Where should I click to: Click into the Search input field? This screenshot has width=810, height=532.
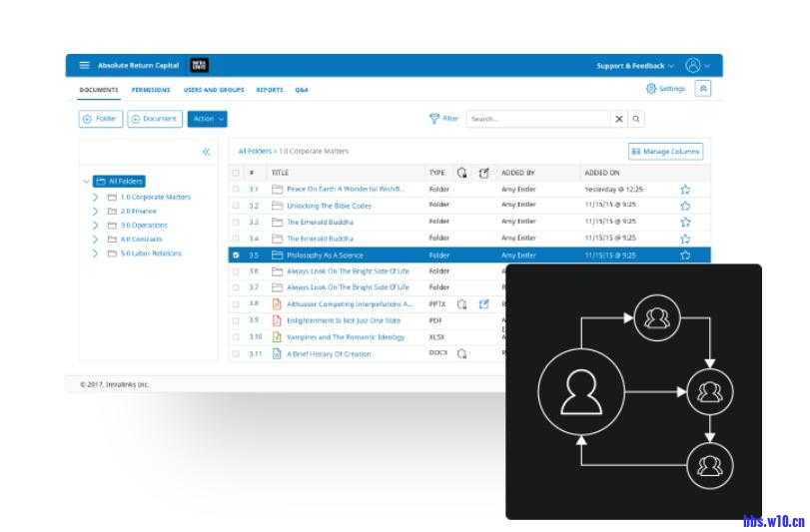[537, 119]
